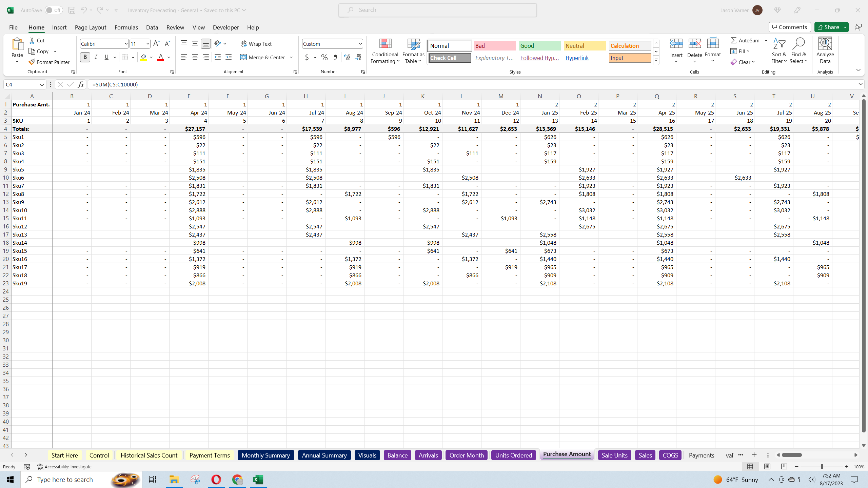Toggle off AutoSave
This screenshot has width=868, height=488.
tap(54, 10)
